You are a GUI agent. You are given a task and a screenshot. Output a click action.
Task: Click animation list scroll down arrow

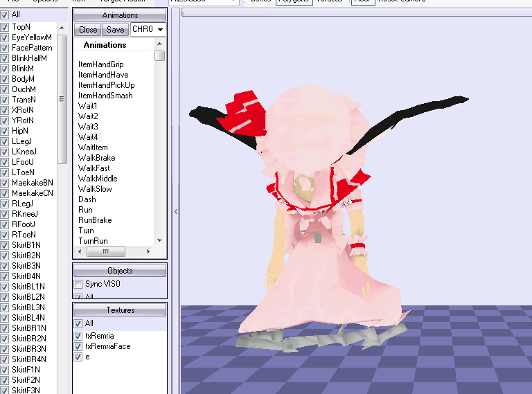tap(159, 240)
